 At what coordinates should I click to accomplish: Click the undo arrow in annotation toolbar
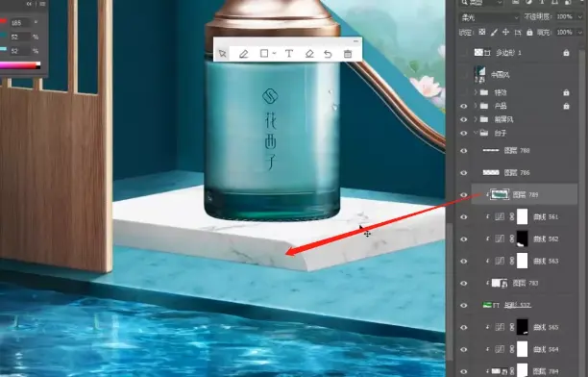(x=328, y=54)
